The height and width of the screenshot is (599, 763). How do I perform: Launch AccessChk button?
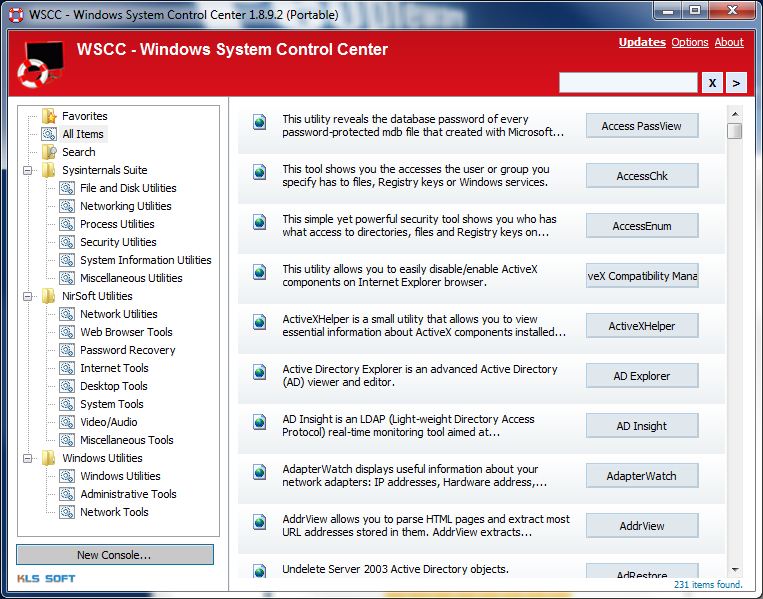642,176
